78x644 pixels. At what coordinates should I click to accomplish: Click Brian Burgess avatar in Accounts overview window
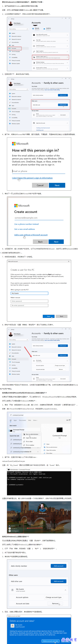click(11, 24)
